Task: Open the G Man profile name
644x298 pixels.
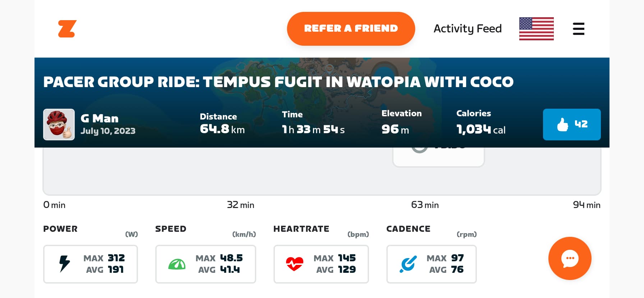Action: pos(100,118)
